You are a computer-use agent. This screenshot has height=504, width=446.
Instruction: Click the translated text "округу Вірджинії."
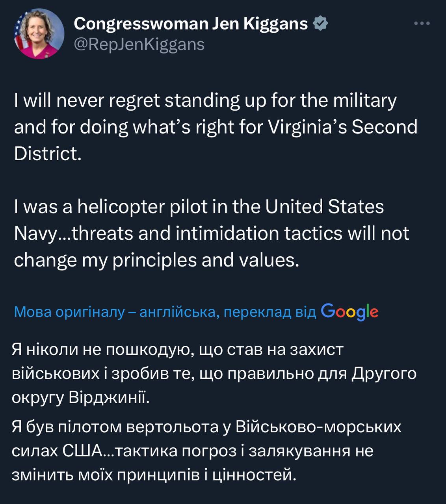[81, 398]
